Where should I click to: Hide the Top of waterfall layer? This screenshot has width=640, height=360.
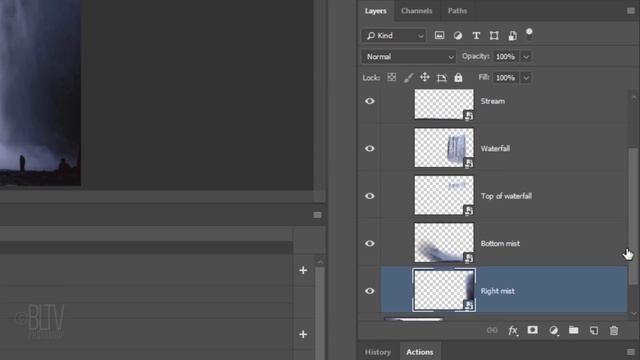[369, 196]
